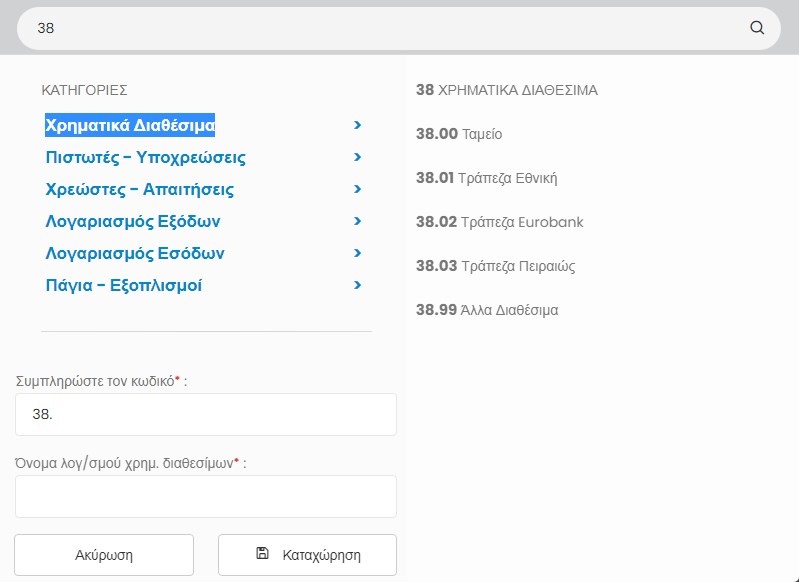
Task: Select the Χρηματικά Διαθέσιμα category
Action: 130,126
